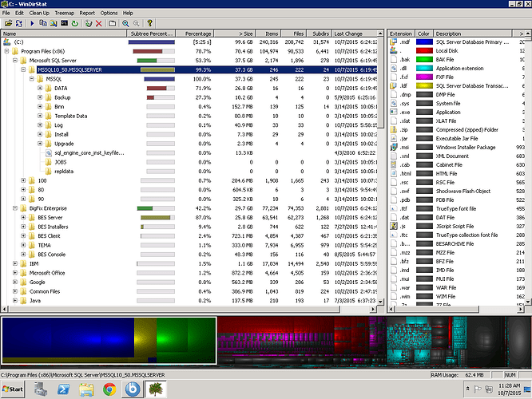Sort by the Percentage column header
Screen dimensions: 532x399
[196, 34]
